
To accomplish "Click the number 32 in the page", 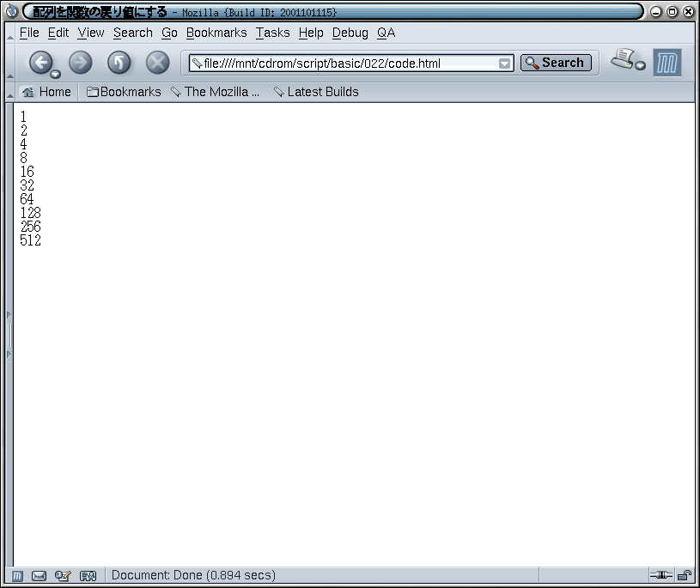I will 27,185.
